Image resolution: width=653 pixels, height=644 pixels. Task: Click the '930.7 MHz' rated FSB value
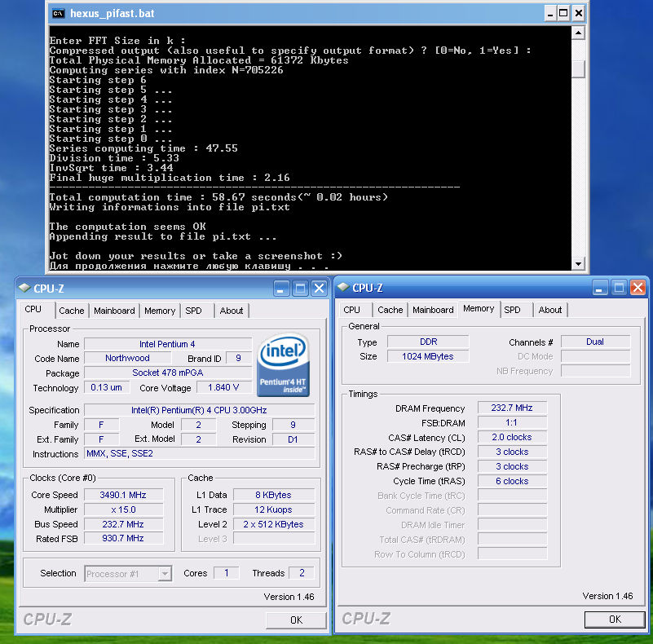(123, 538)
